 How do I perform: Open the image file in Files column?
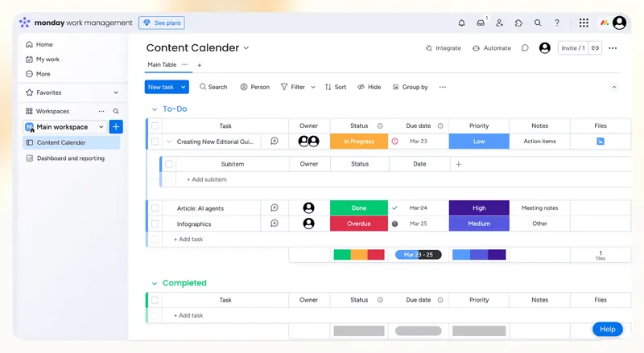[x=601, y=142]
